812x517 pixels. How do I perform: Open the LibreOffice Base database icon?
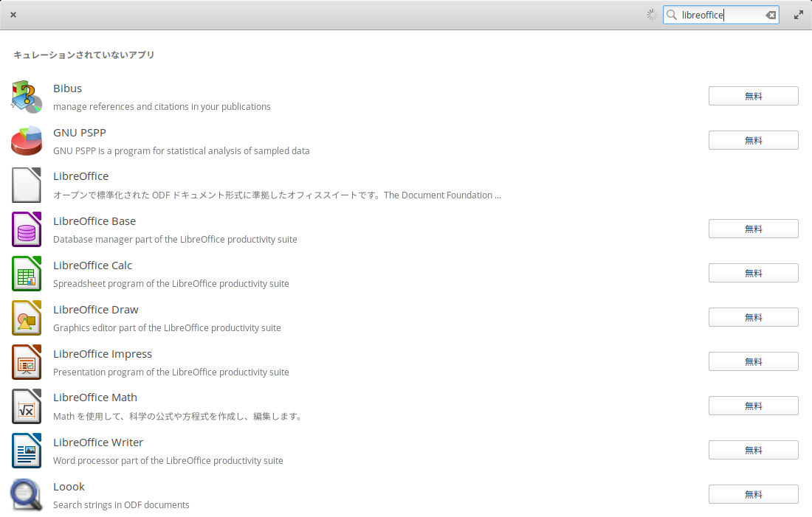pos(27,229)
